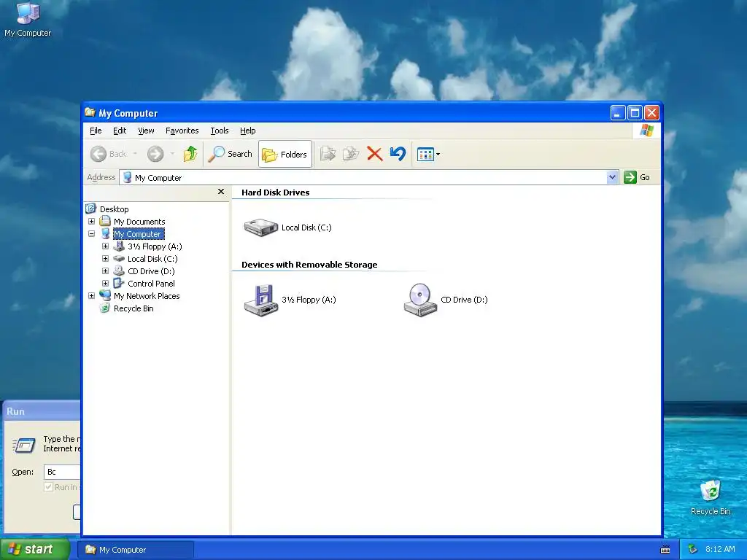Select My Computer desktop icon

tap(28, 20)
